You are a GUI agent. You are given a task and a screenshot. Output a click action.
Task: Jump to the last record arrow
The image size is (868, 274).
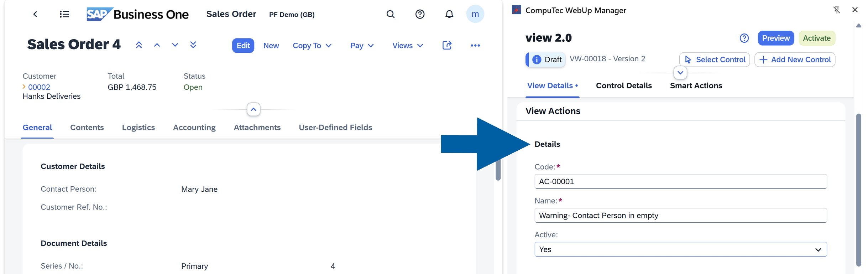point(193,45)
